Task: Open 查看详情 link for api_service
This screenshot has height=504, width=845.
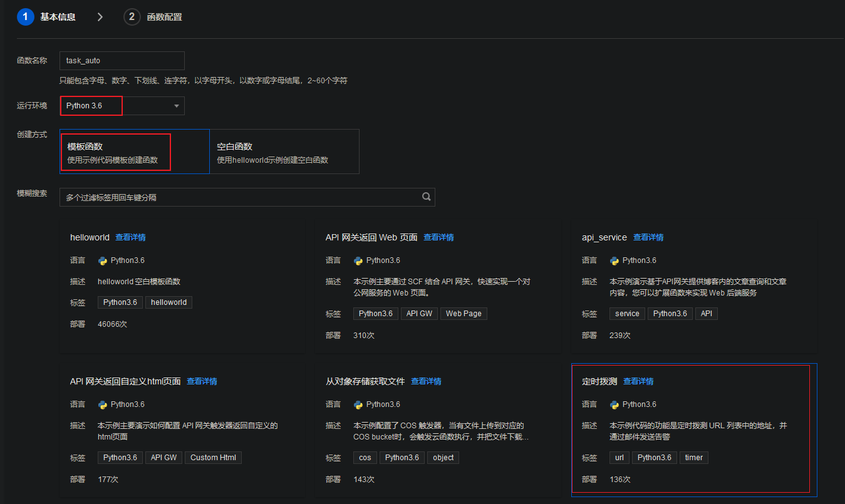Action: coord(648,237)
